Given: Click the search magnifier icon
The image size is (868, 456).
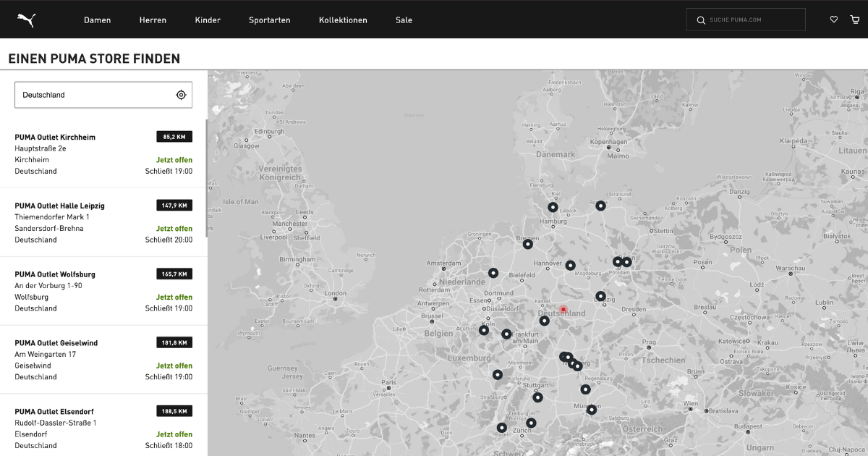Looking at the screenshot, I should 700,20.
